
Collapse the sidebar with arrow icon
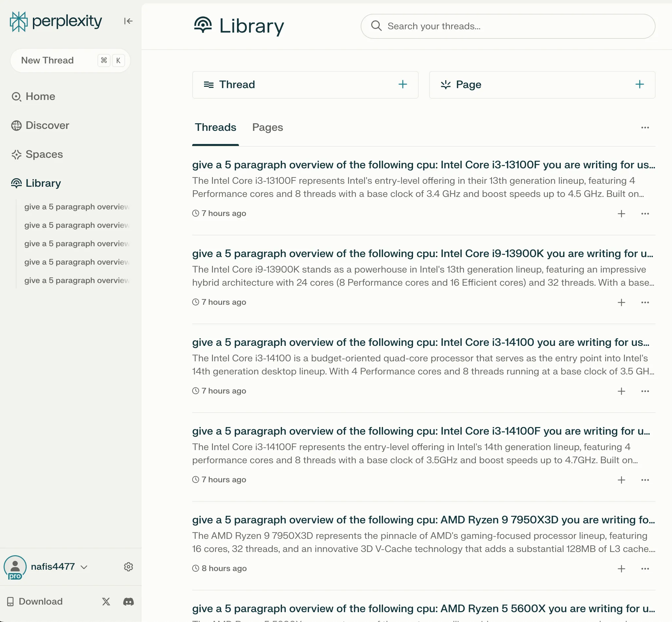click(128, 21)
